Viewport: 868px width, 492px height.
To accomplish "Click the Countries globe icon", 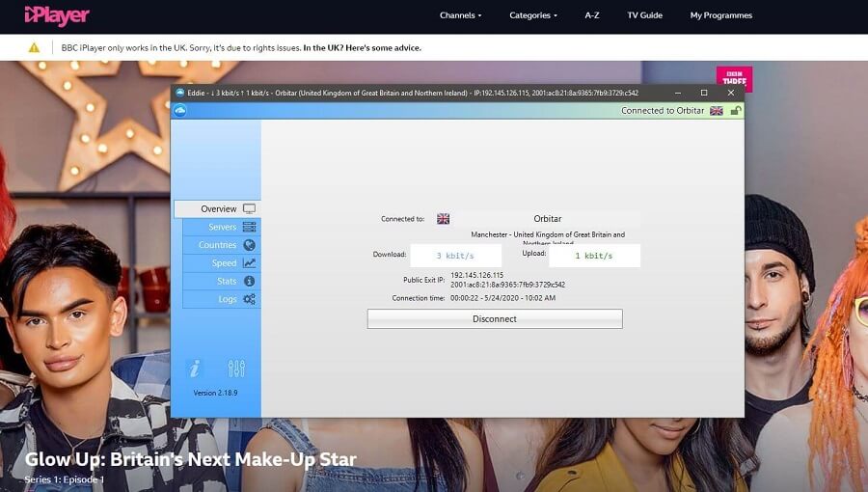I will click(x=249, y=245).
